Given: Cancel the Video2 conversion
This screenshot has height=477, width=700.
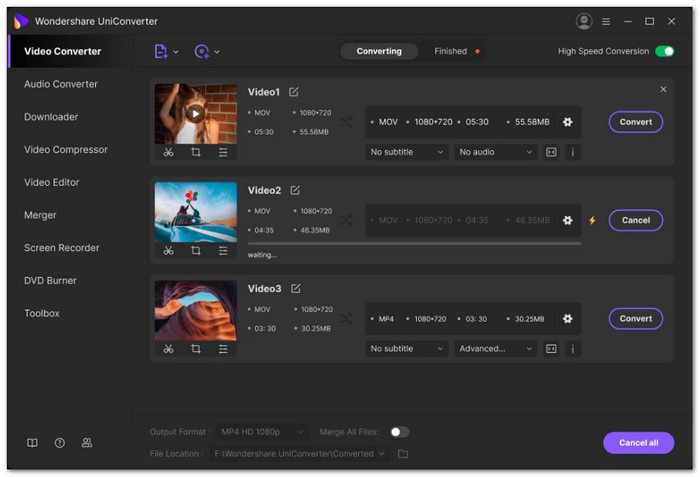Looking at the screenshot, I should (x=636, y=220).
